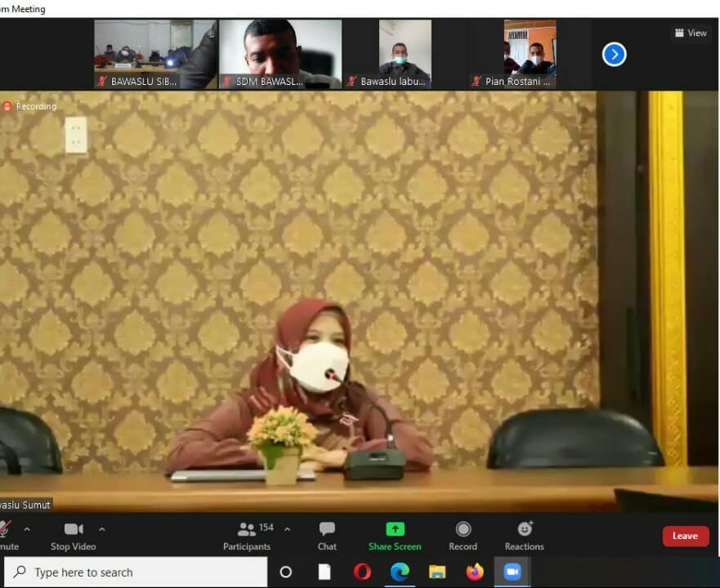This screenshot has width=720, height=588.
Task: Click the red Leave button
Action: [x=685, y=536]
